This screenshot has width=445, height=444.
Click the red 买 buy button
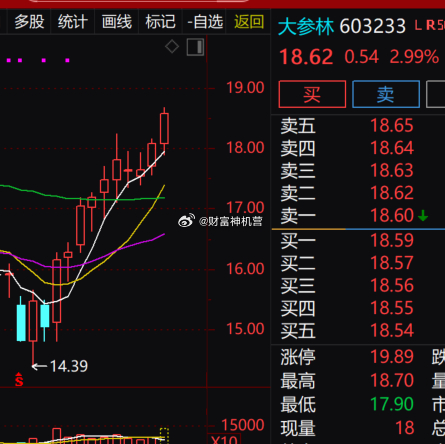click(x=312, y=94)
